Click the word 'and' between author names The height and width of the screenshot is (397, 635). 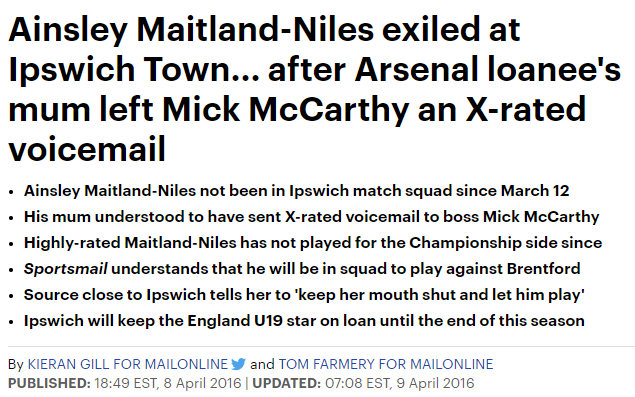[x=262, y=364]
